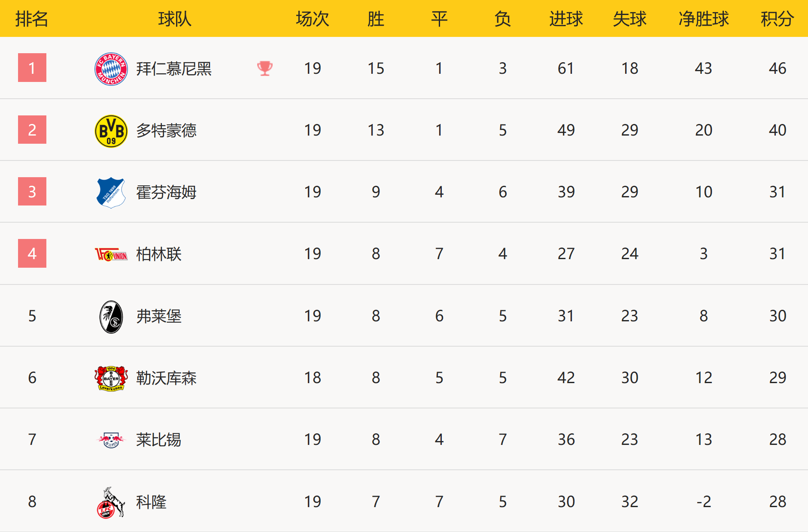This screenshot has height=532, width=808.
Task: Click the Bayern Munich club logo
Action: (x=111, y=69)
